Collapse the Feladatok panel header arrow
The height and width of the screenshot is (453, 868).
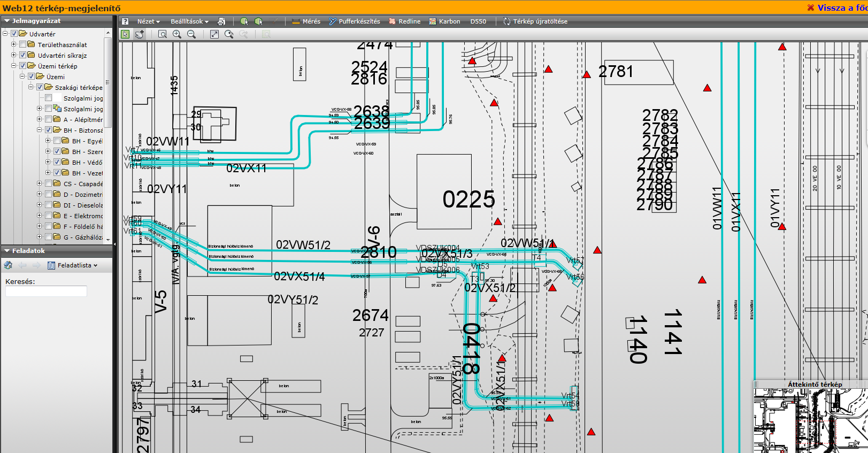7,251
